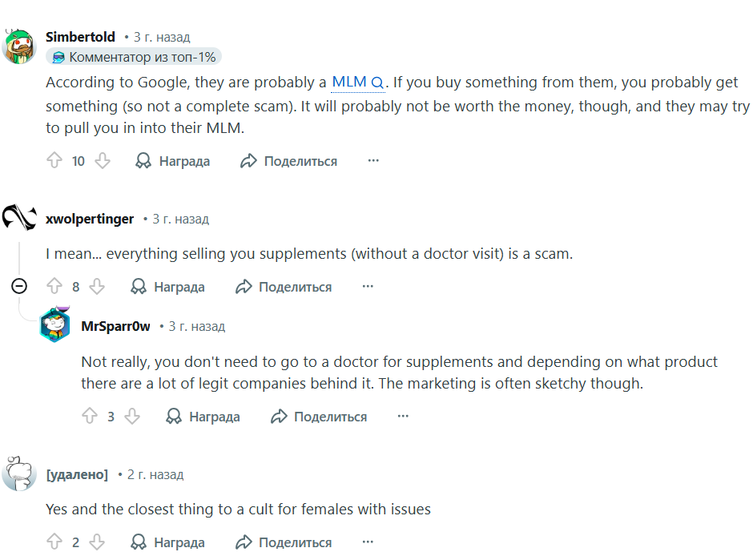Share MrSparr0w's reply
The height and width of the screenshot is (560, 753).
coord(319,417)
